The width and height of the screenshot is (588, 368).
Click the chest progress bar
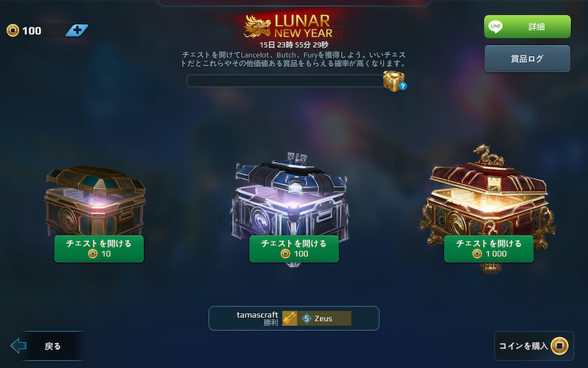285,81
